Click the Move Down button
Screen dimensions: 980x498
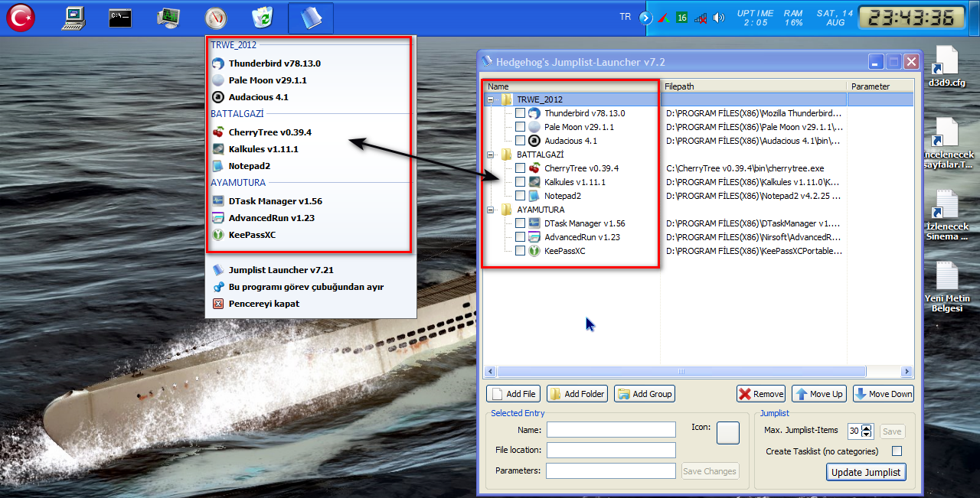[884, 394]
